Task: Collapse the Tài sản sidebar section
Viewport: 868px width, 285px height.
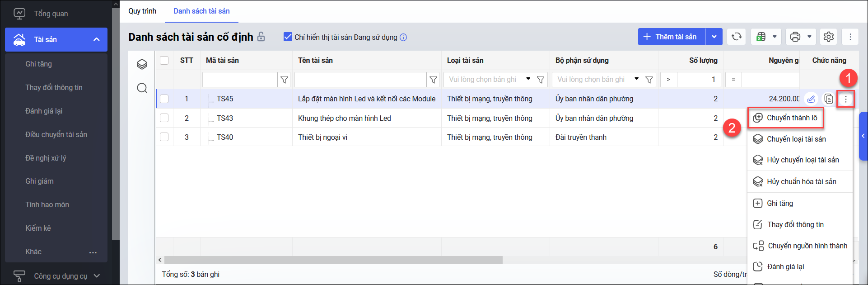Action: click(96, 39)
